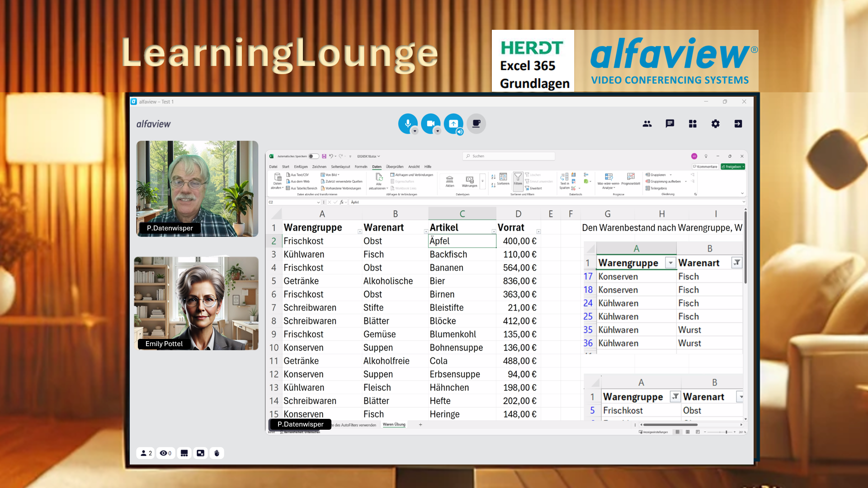Toggle the camera button

click(x=430, y=123)
